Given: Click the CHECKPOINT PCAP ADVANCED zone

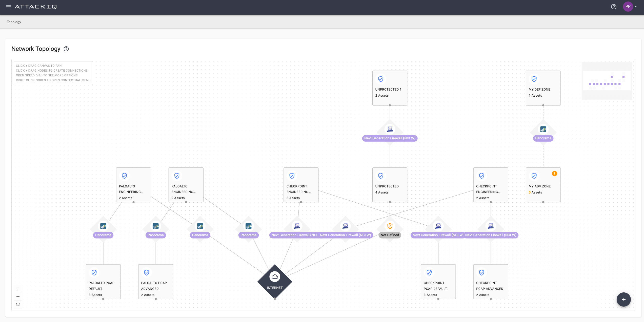Looking at the screenshot, I should [490, 282].
